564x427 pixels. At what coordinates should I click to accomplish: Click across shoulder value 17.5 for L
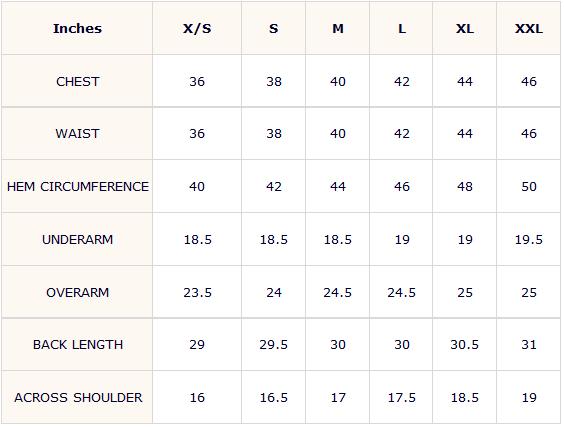pyautogui.click(x=401, y=398)
